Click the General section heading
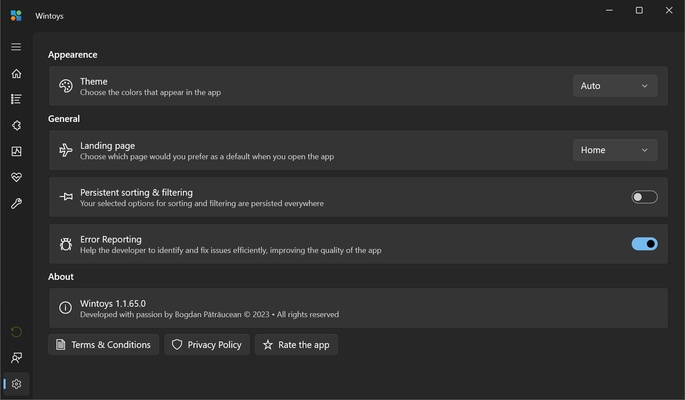 64,119
